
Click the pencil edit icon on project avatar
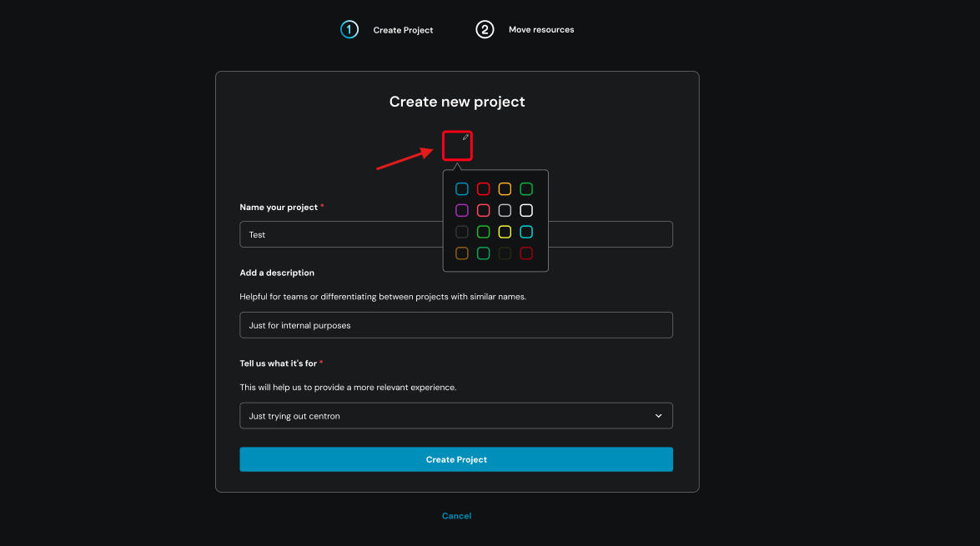pos(465,138)
